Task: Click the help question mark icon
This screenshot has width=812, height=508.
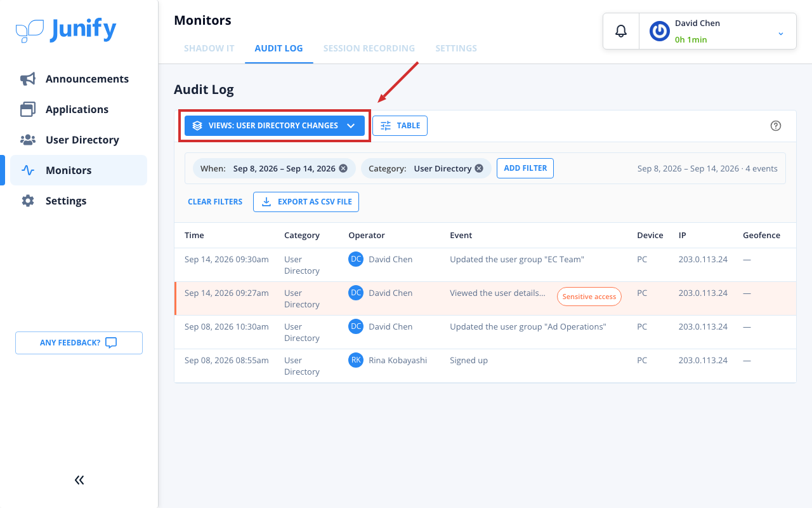Action: point(775,126)
